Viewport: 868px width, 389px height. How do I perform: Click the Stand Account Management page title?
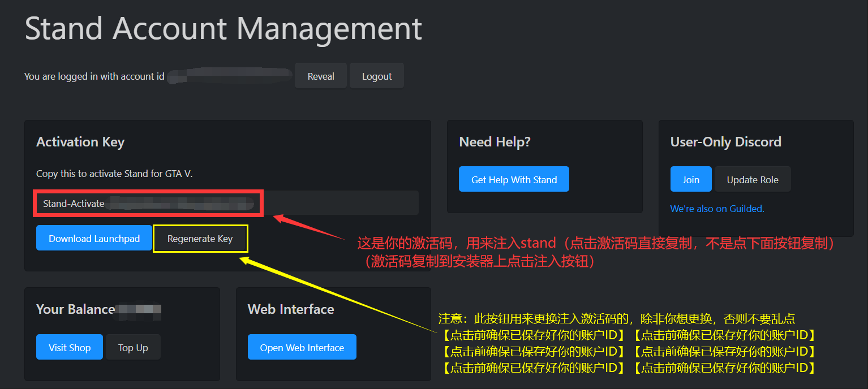224,28
